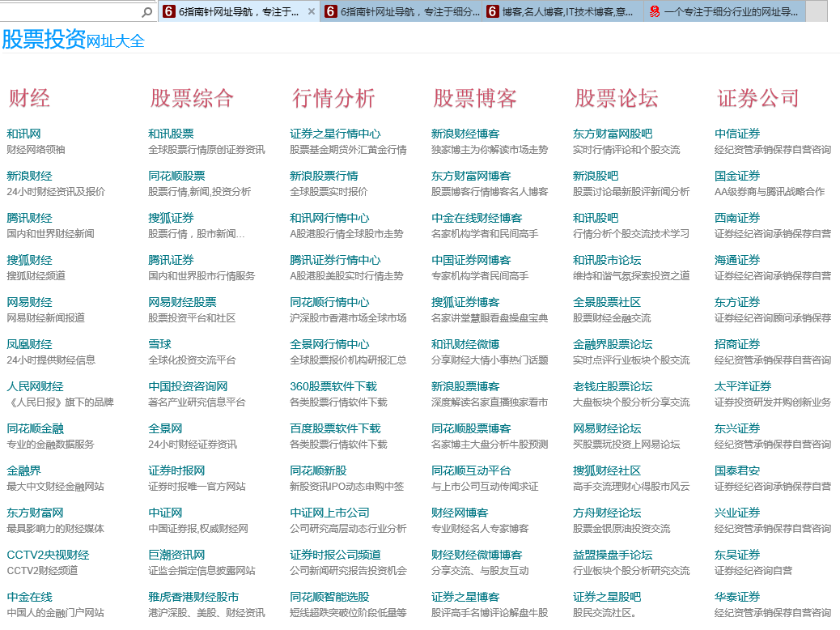Open 东方财富网 link

click(x=36, y=513)
